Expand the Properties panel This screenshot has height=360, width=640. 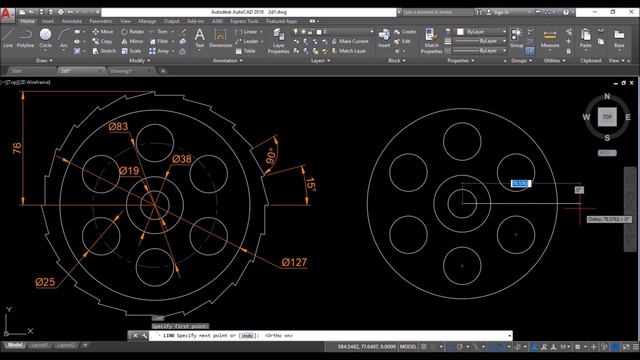coord(461,60)
